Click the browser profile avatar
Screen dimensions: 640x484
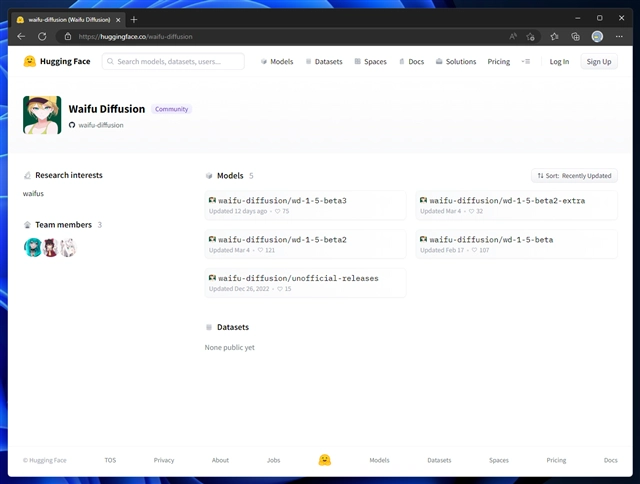pyautogui.click(x=597, y=37)
